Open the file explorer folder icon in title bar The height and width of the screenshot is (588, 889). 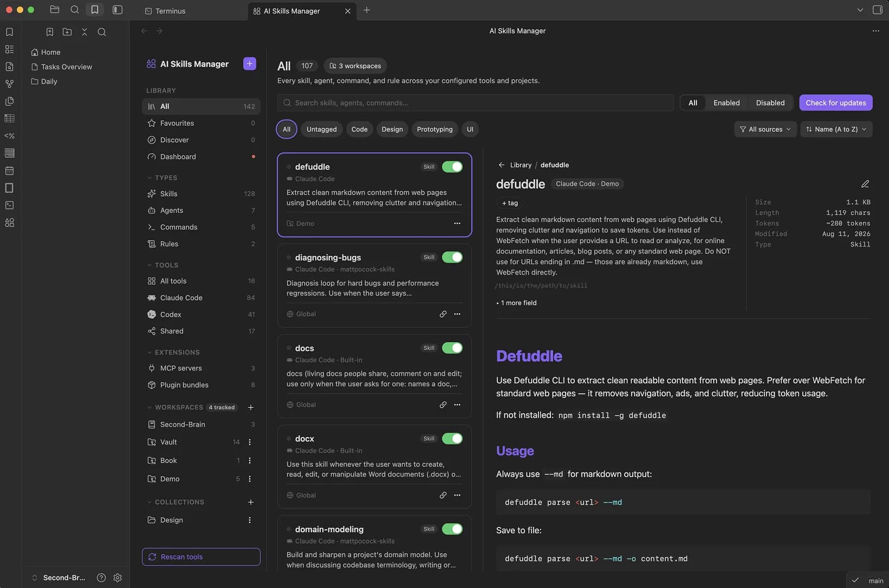(x=55, y=10)
